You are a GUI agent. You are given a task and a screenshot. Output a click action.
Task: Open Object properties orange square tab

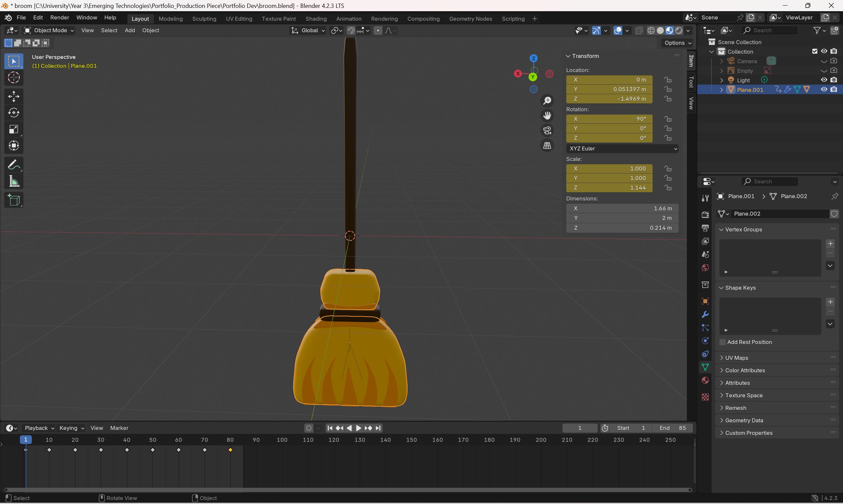click(x=705, y=301)
